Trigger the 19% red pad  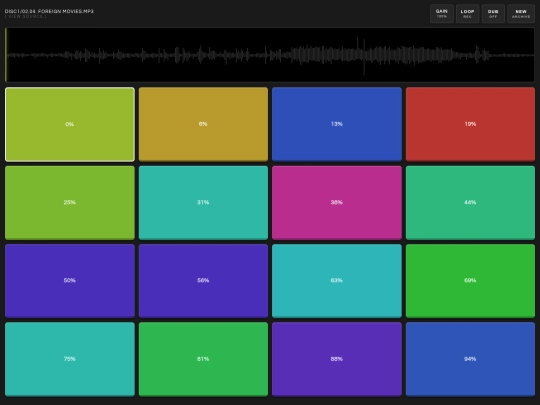pos(470,124)
